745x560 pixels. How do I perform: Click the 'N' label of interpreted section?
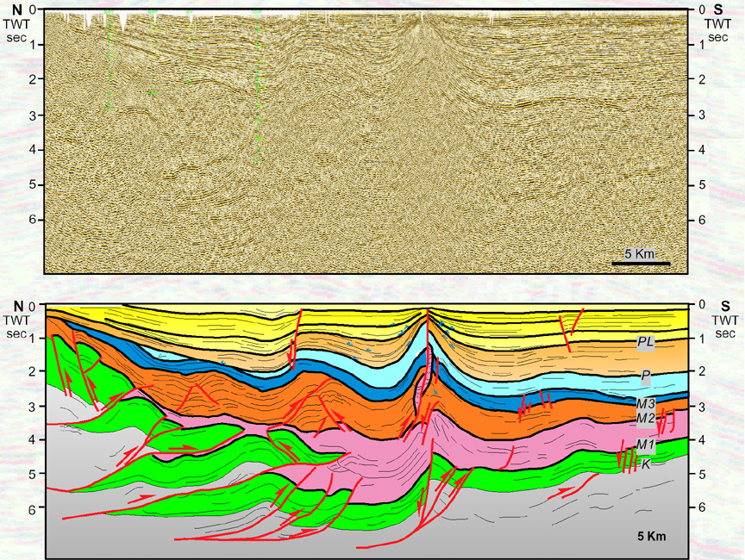18,306
